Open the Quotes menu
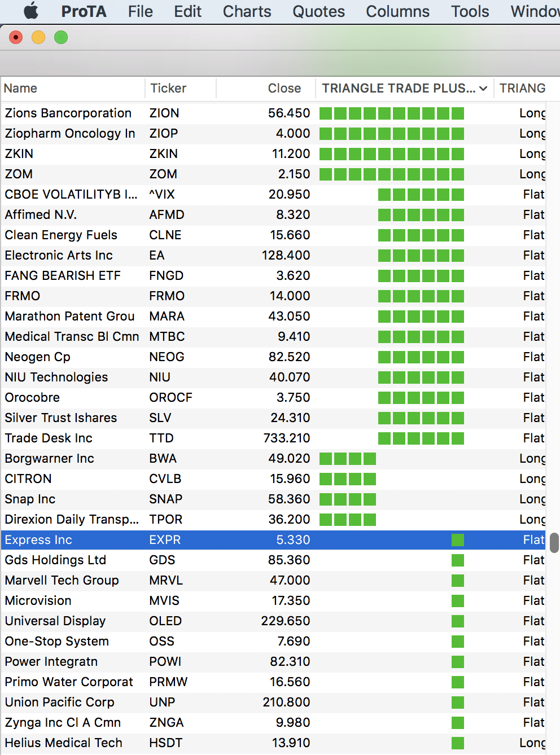Screen dimensions: 560x755 [318, 11]
